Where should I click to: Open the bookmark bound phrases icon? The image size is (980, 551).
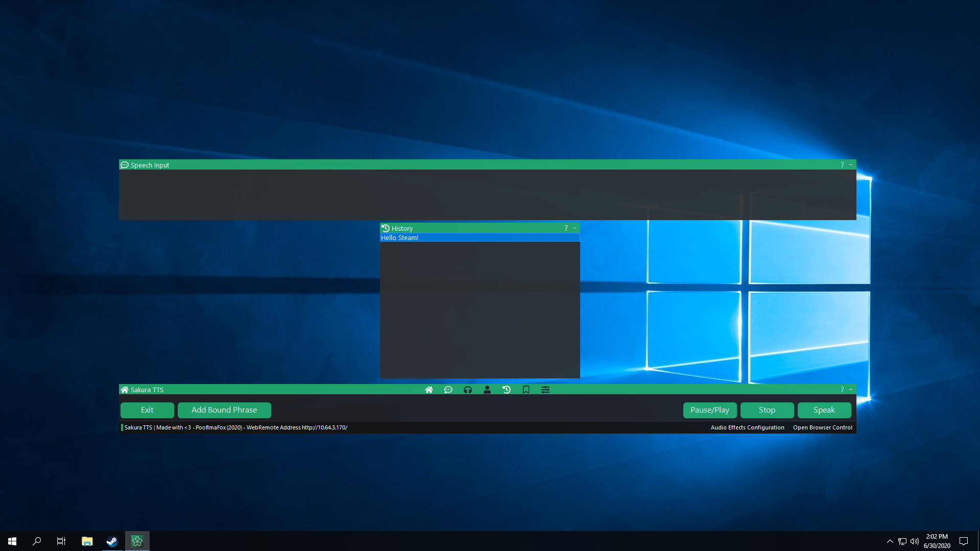click(x=526, y=390)
